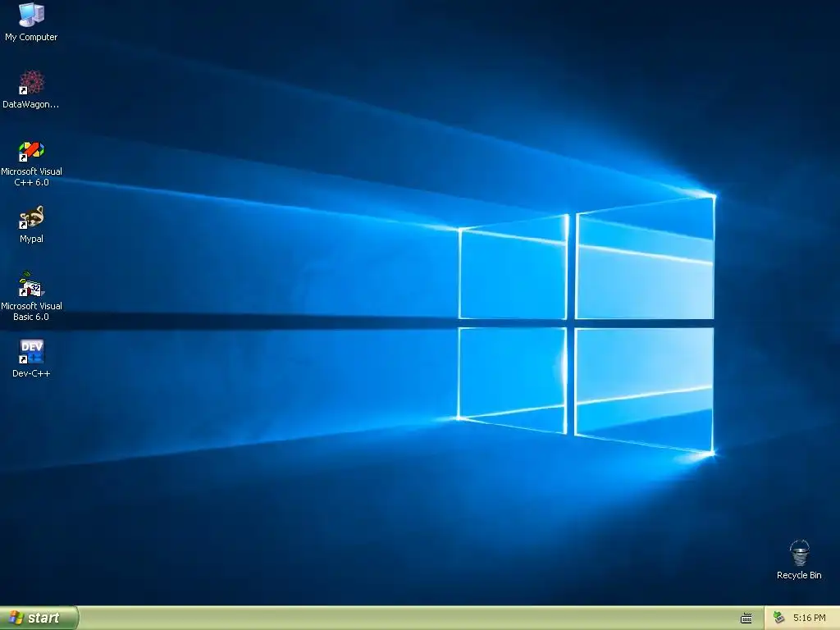Click the 5:16 PM taskbar clock
This screenshot has width=840, height=630.
pyautogui.click(x=809, y=618)
